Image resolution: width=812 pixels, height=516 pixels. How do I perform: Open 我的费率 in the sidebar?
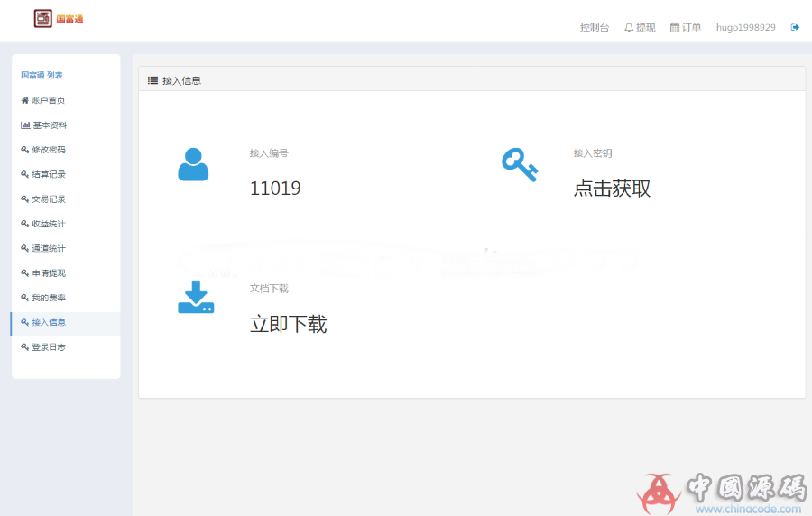[x=43, y=298]
